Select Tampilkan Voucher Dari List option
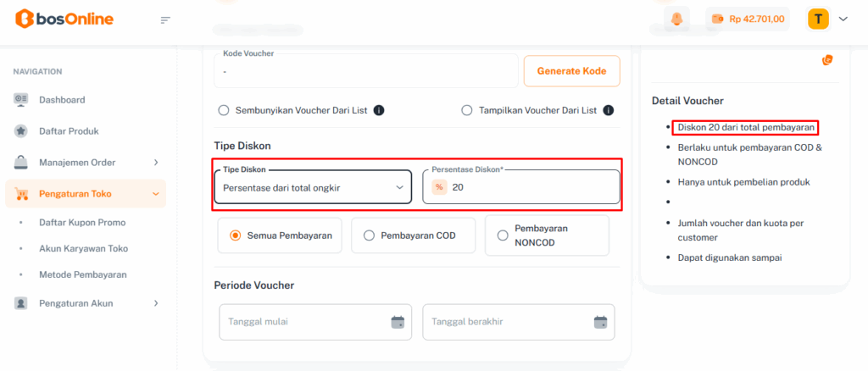This screenshot has width=868, height=371. point(466,110)
